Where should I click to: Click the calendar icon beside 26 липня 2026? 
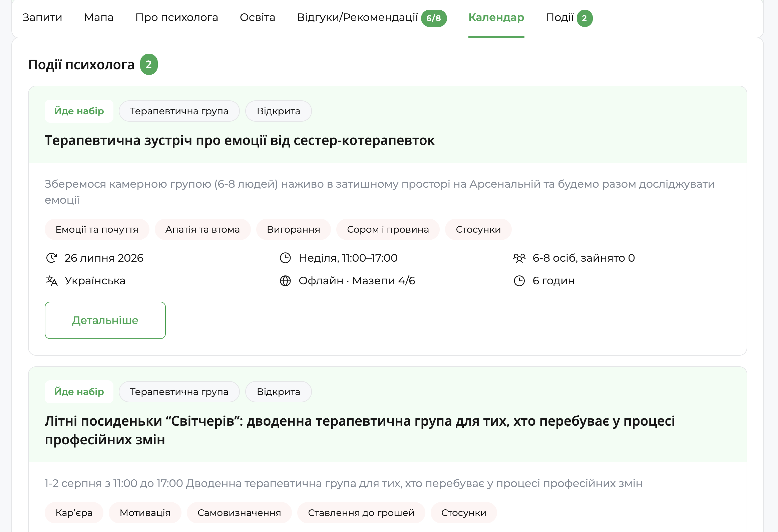(51, 258)
